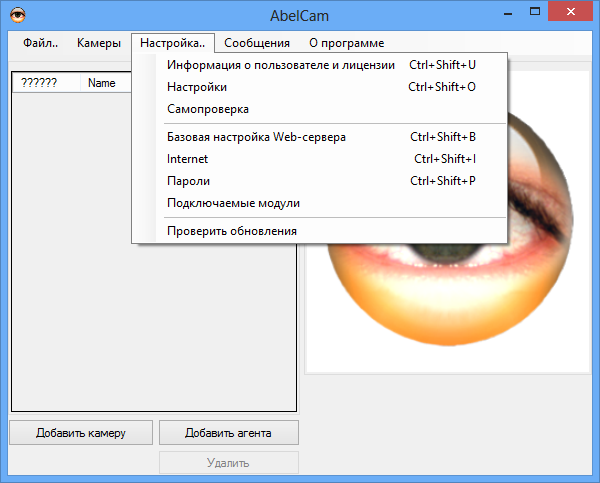Choose the Настройки menu entry
Viewport: 600px width, 483px height.
(x=320, y=87)
